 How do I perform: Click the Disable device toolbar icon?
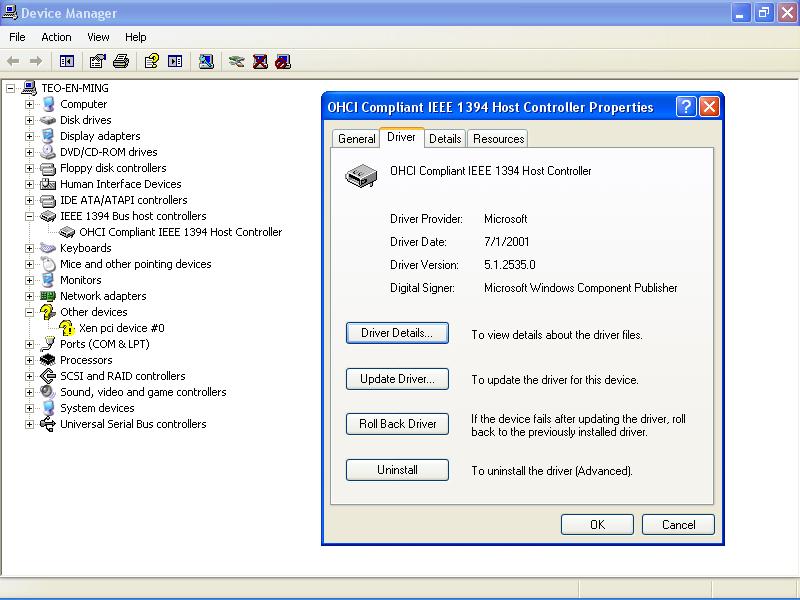[283, 61]
